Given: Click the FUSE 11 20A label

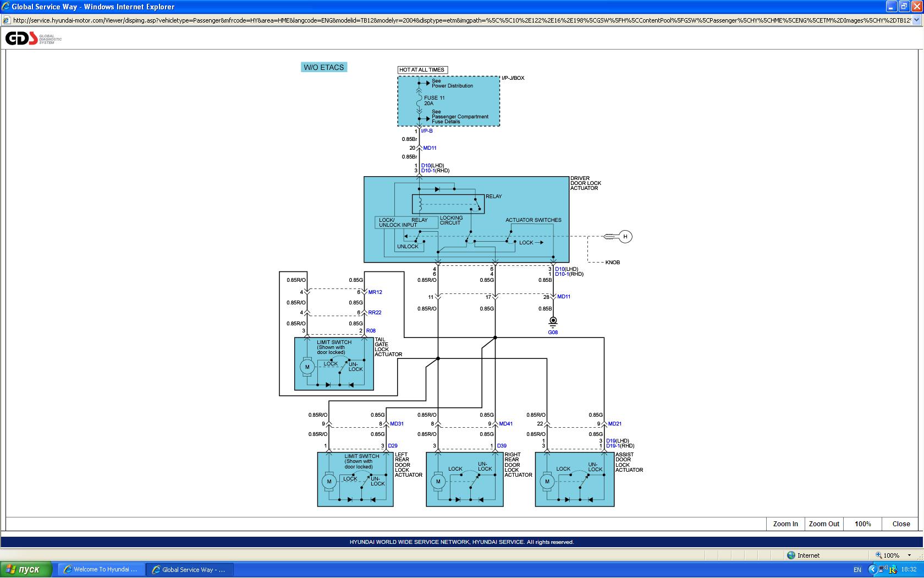Looking at the screenshot, I should [x=434, y=101].
